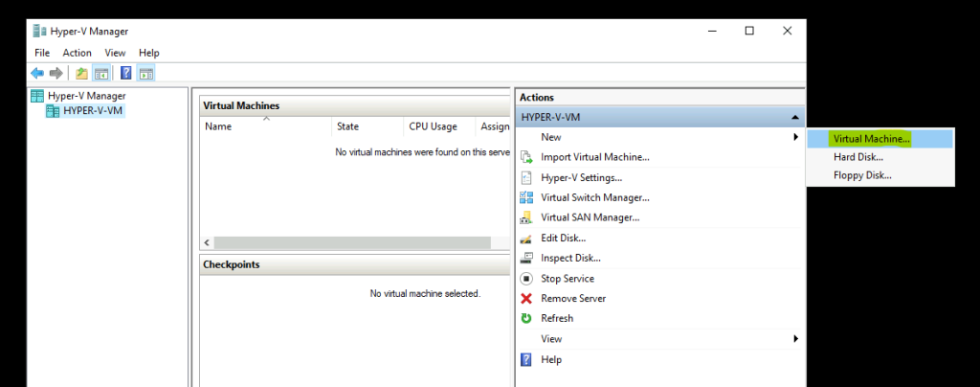Click the HYPER-V-VM server tree icon

(54, 111)
